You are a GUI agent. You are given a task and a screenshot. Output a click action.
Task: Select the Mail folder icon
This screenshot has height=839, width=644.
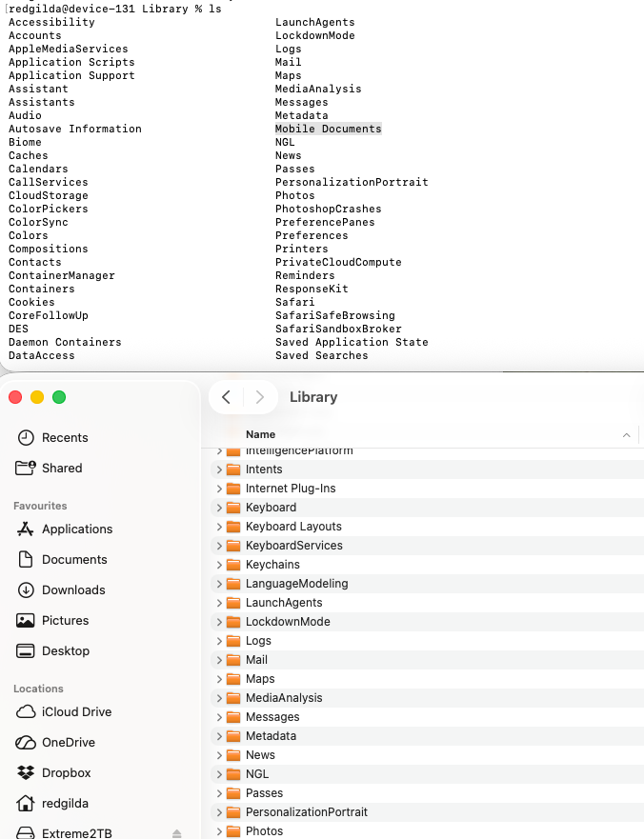click(233, 660)
